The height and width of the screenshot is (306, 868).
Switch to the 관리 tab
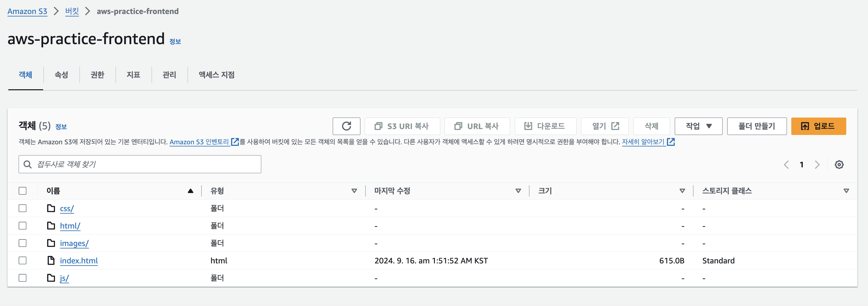(x=170, y=75)
